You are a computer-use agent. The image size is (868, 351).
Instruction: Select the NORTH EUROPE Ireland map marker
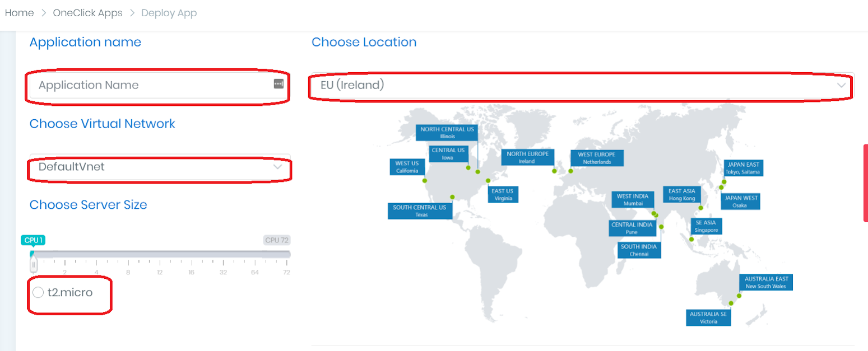click(527, 157)
